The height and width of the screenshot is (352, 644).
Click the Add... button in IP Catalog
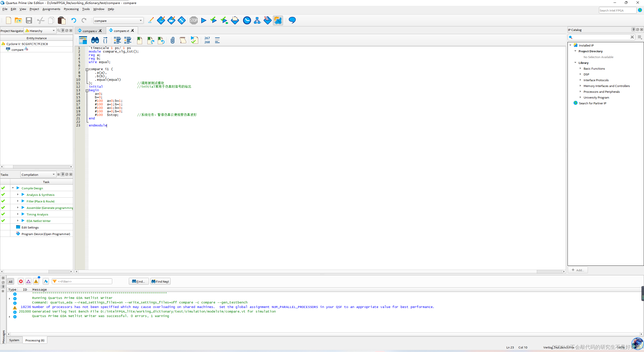[578, 270]
